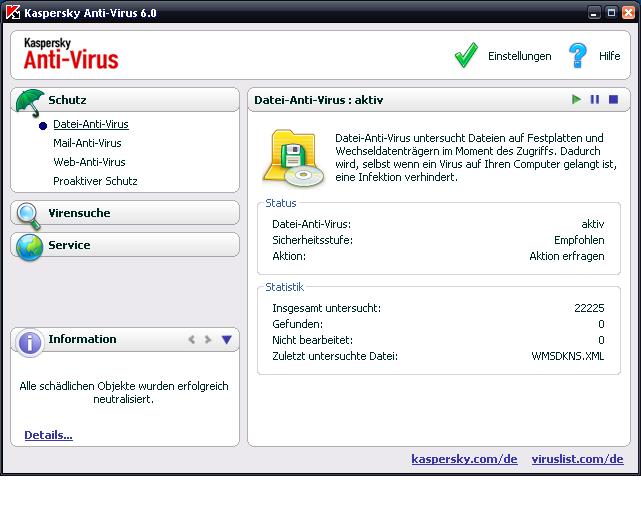This screenshot has height=512, width=641.
Task: Click the 'Alle schädlichen Objekte' message text
Action: tap(124, 392)
